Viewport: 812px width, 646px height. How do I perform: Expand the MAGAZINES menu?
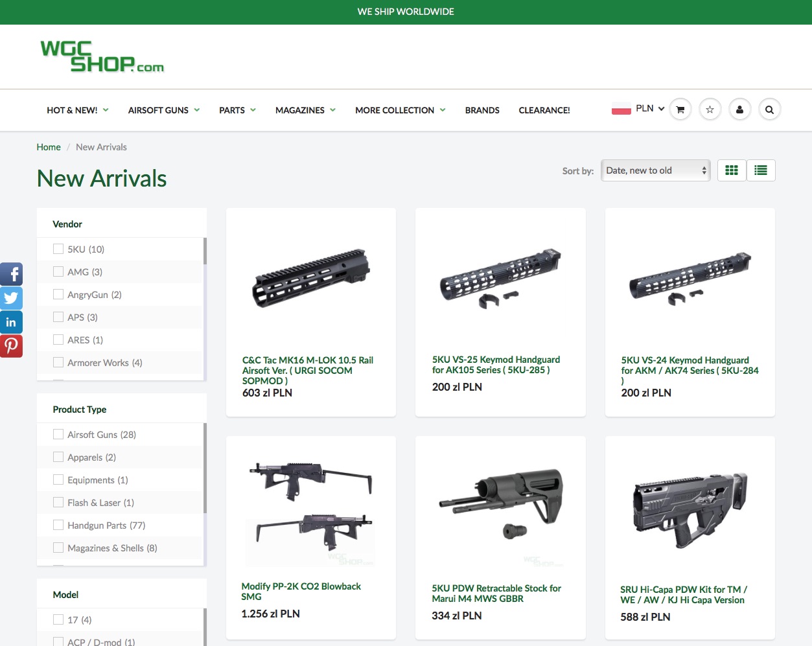pos(305,110)
